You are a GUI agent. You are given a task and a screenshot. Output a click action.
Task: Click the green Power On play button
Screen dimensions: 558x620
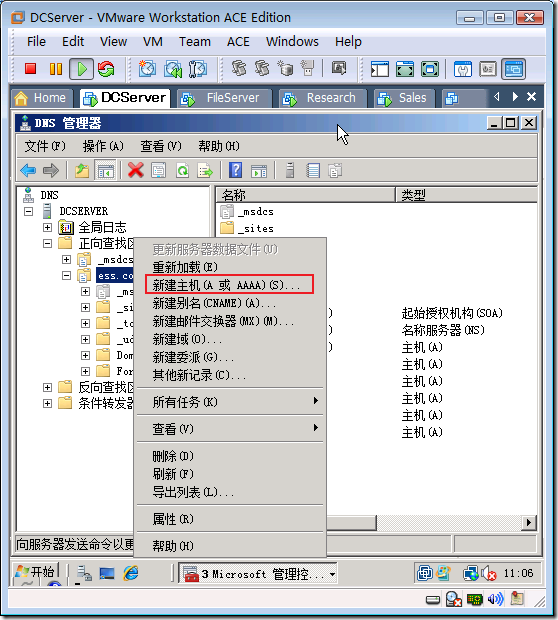(81, 69)
